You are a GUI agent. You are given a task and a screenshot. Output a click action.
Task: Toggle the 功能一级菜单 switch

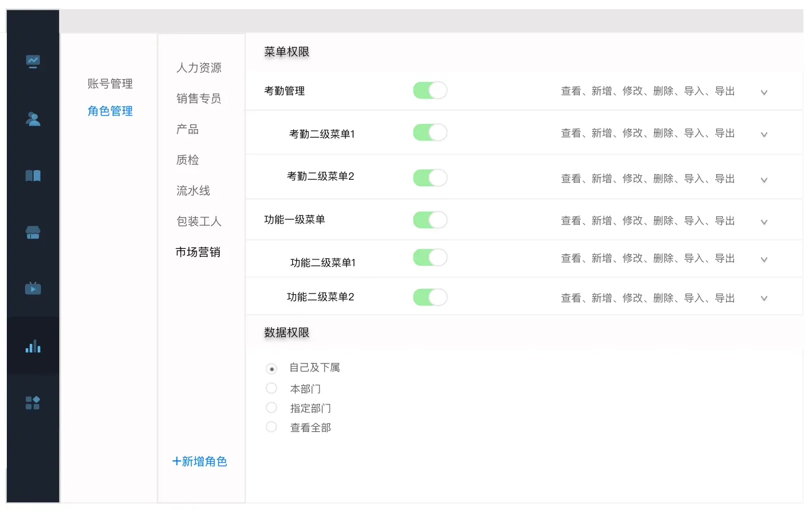(x=430, y=220)
